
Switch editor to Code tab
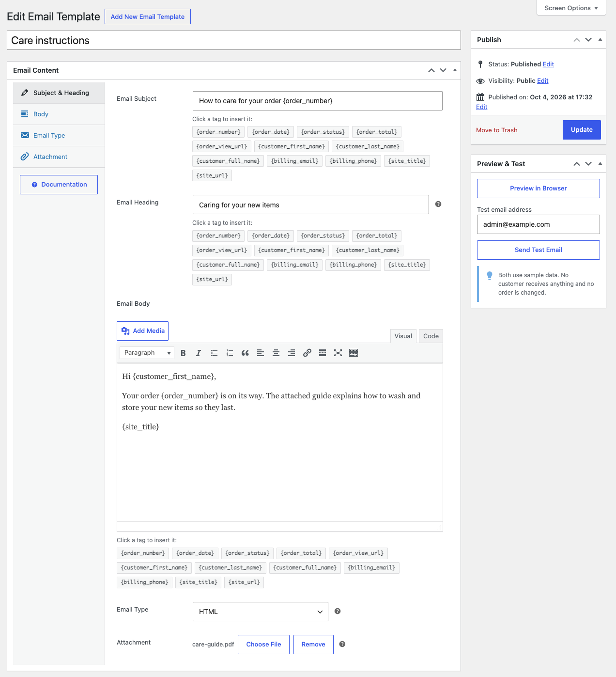(431, 336)
